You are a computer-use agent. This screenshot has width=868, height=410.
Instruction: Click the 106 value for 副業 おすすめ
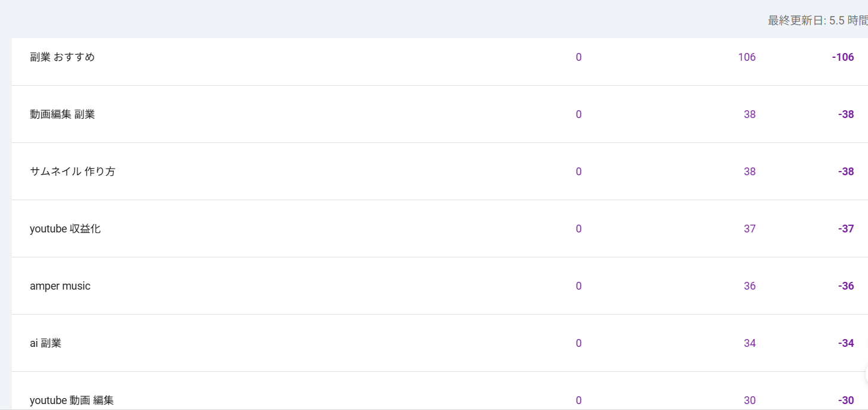pos(746,57)
